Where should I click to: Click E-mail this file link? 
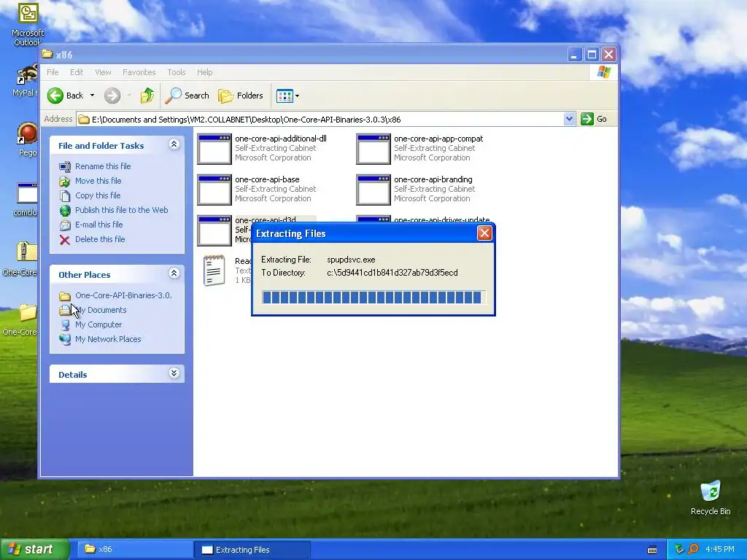click(x=99, y=225)
